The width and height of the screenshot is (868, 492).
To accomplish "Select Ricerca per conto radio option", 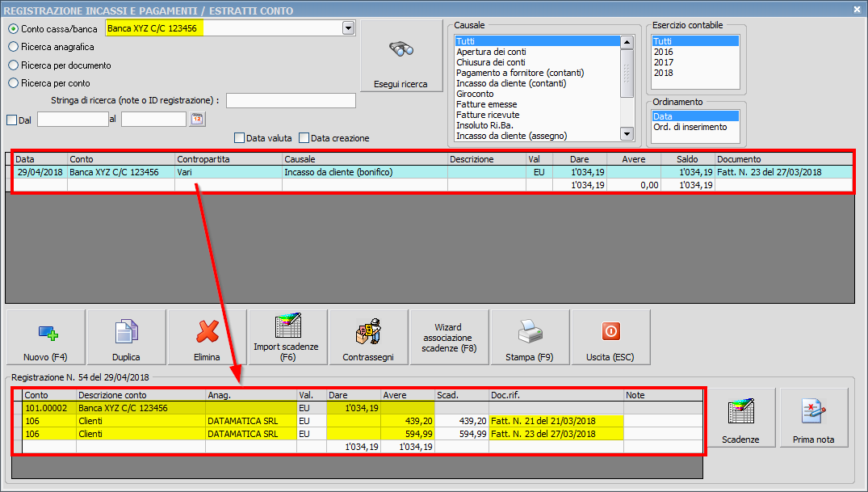I will (x=13, y=83).
